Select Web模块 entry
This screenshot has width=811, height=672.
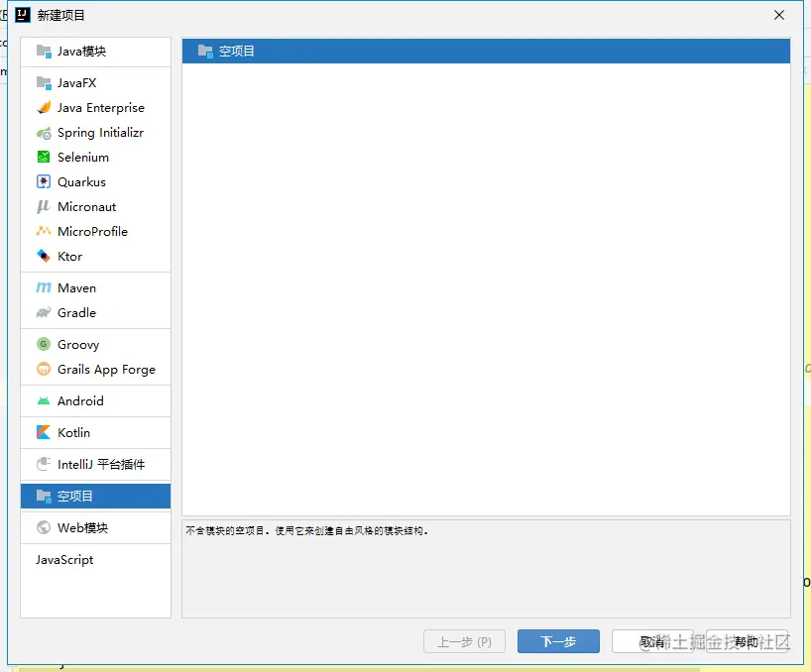(x=96, y=527)
